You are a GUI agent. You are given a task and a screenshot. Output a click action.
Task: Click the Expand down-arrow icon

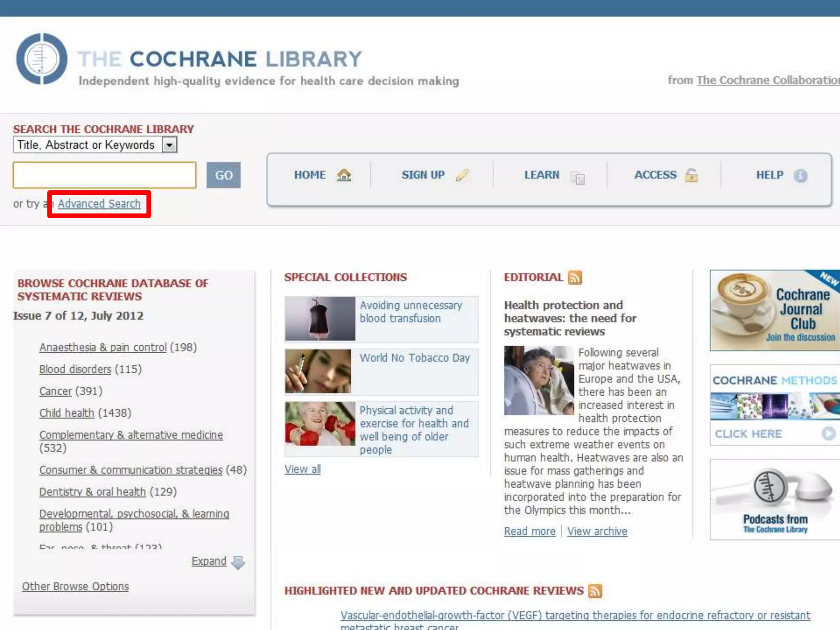238,562
